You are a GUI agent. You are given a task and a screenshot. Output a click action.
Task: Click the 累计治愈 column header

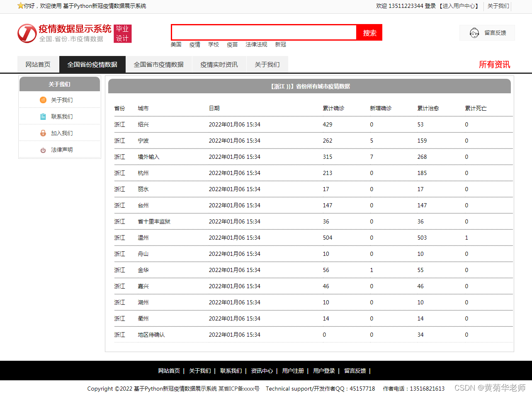(428, 108)
